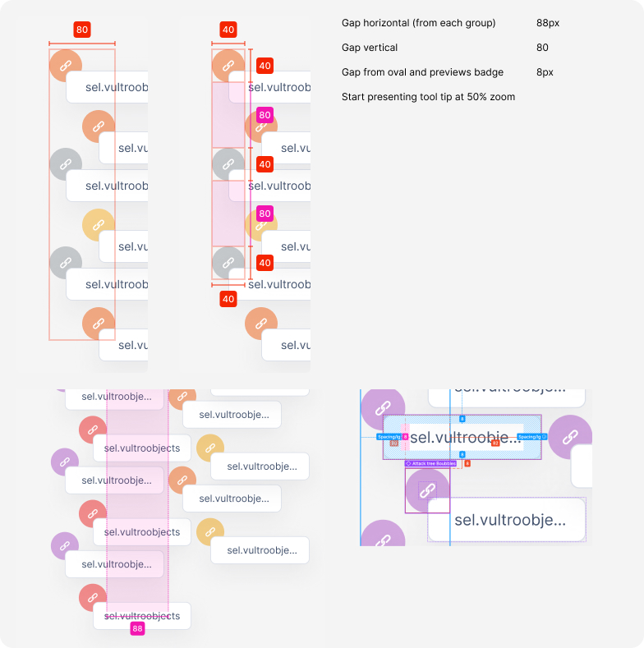Screen dimensions: 644x648
Task: Click the pink 88 badge at the bottom
Action: (137, 628)
